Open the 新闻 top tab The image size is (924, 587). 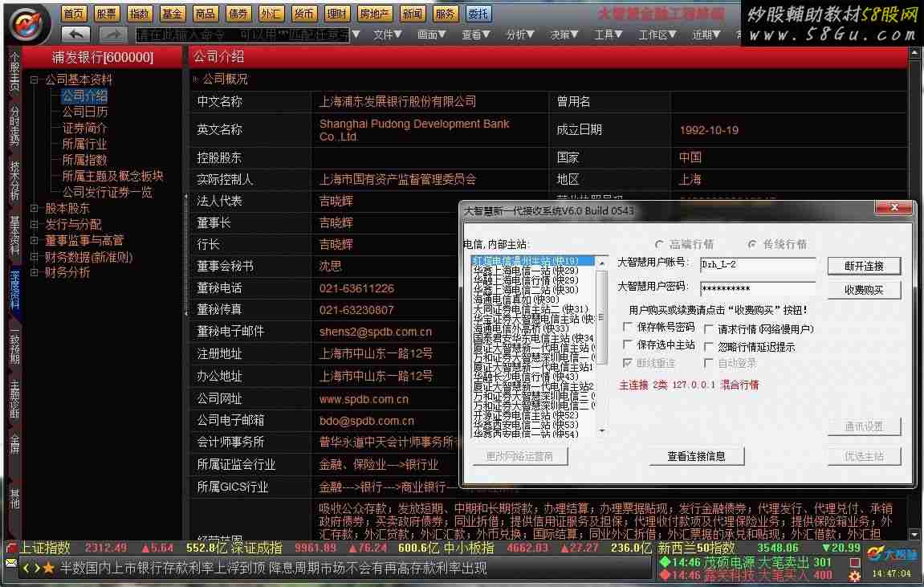pyautogui.click(x=412, y=14)
